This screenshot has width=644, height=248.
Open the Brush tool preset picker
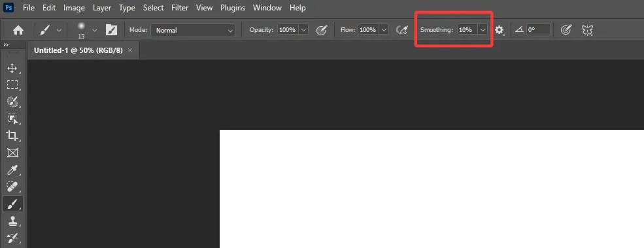45,30
